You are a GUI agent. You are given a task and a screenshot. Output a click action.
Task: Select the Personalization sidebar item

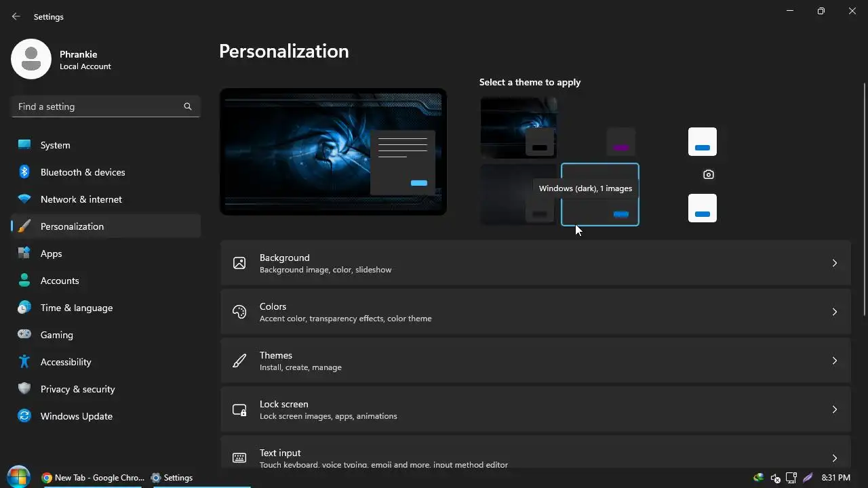click(106, 226)
